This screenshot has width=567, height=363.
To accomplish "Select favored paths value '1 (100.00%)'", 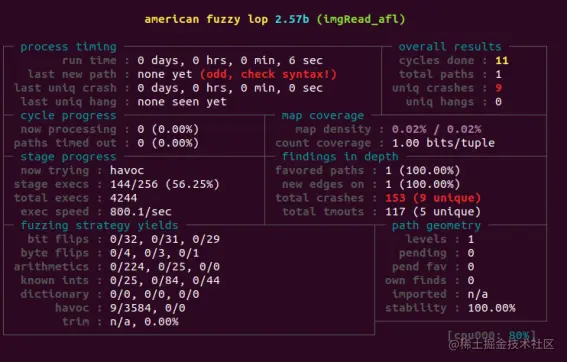I will (423, 170).
